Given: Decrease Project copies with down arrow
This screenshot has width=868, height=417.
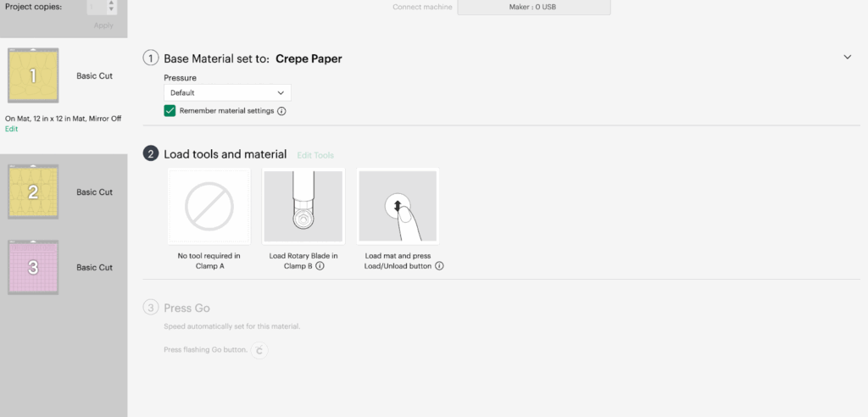Looking at the screenshot, I should click(x=111, y=10).
